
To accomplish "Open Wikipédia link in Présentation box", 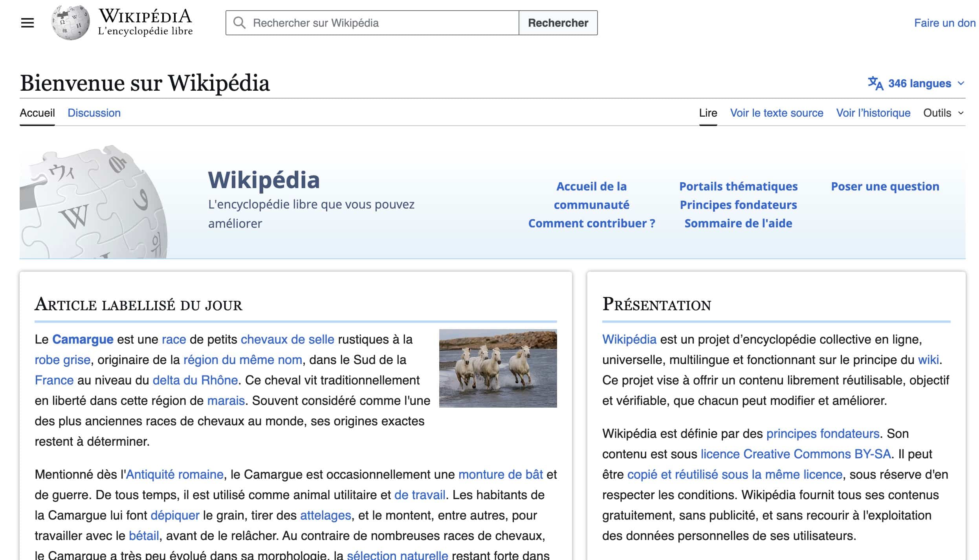I will point(629,339).
